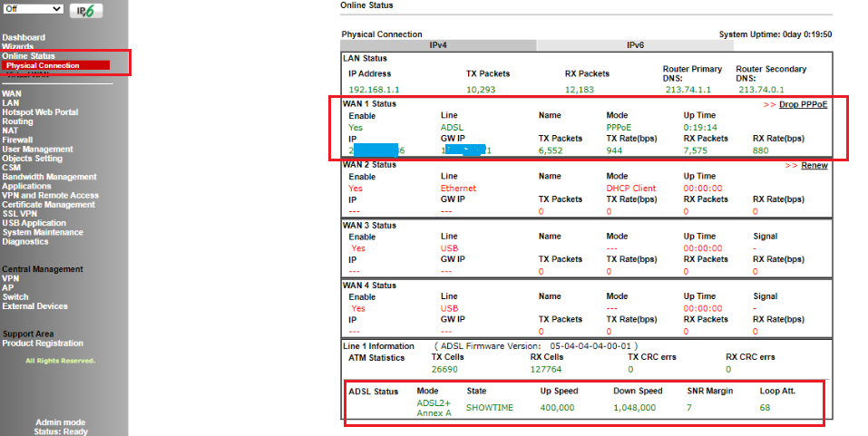Open VPN and Remote Access menu
868x436 pixels.
coord(50,195)
